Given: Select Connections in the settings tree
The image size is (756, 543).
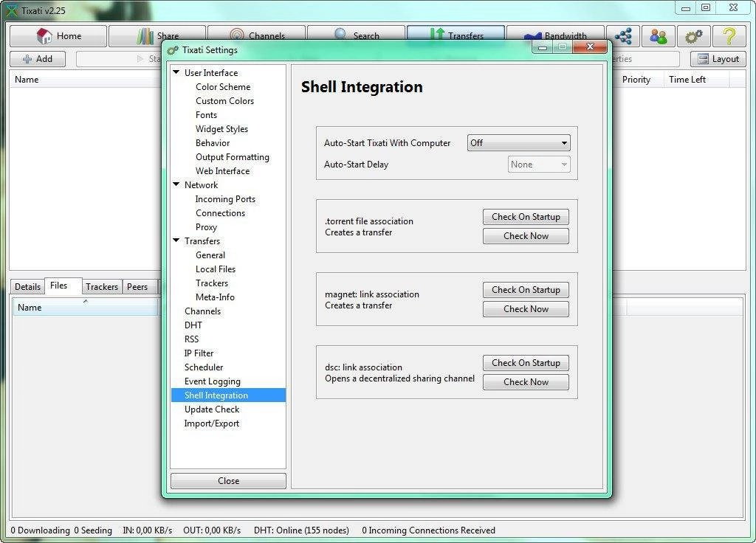Looking at the screenshot, I should (x=220, y=213).
